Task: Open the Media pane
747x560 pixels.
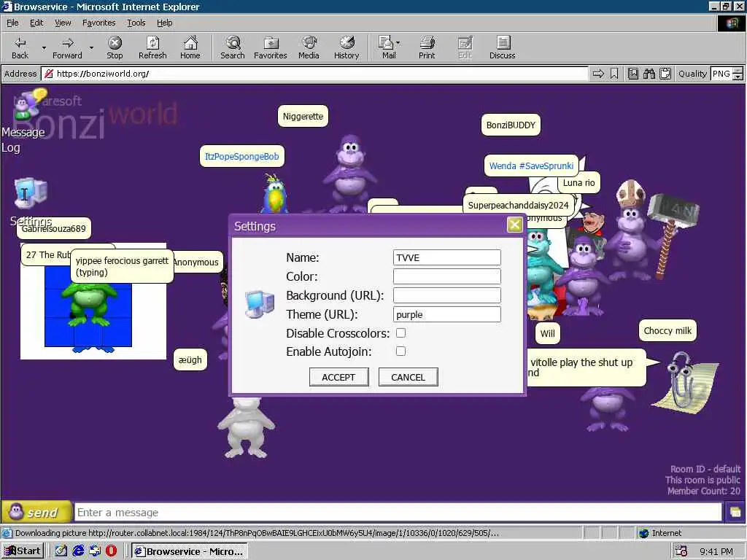Action: point(309,47)
